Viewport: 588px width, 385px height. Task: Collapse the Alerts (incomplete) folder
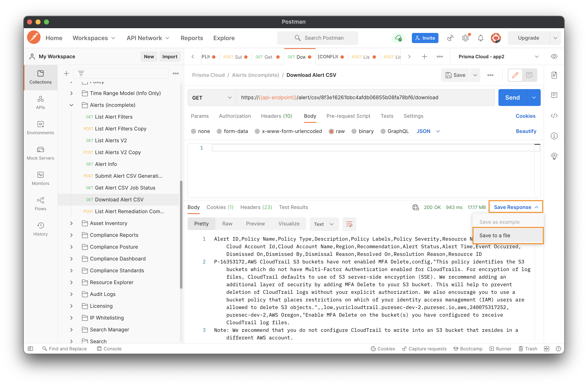(x=71, y=105)
